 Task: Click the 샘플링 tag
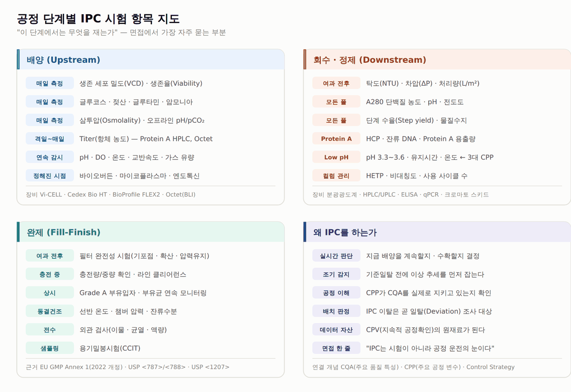click(x=50, y=349)
